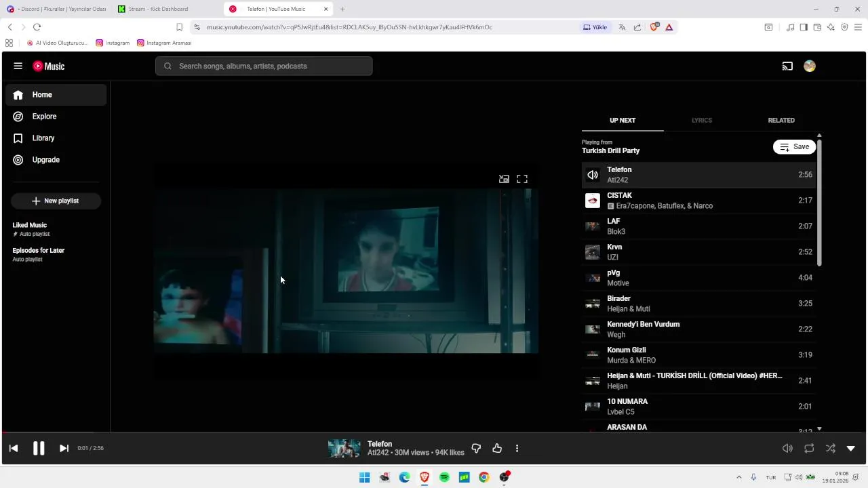This screenshot has height=488, width=868.
Task: Play pVg by Motive from queue
Action: [698, 278]
